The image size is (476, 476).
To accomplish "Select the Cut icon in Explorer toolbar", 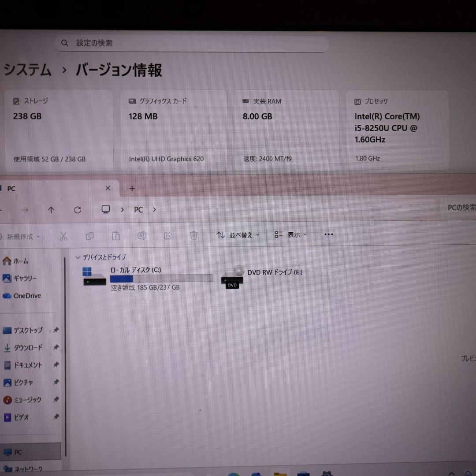I will coord(63,236).
